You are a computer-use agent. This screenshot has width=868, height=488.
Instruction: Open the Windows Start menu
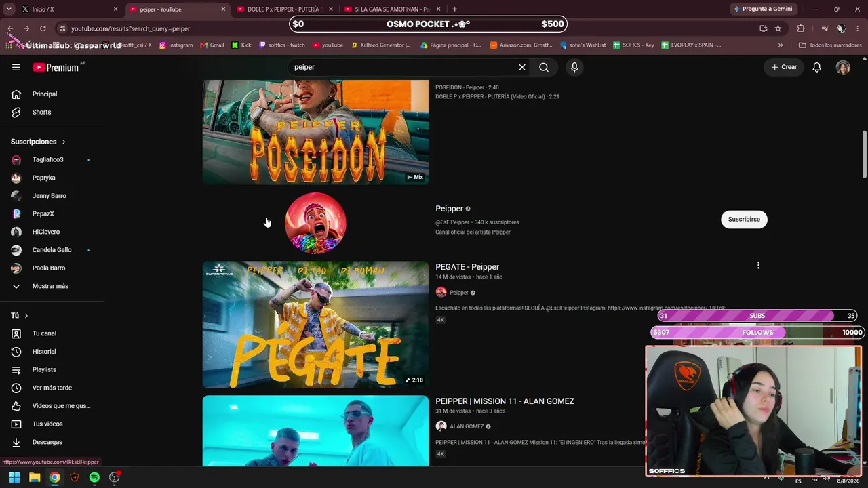[14, 477]
